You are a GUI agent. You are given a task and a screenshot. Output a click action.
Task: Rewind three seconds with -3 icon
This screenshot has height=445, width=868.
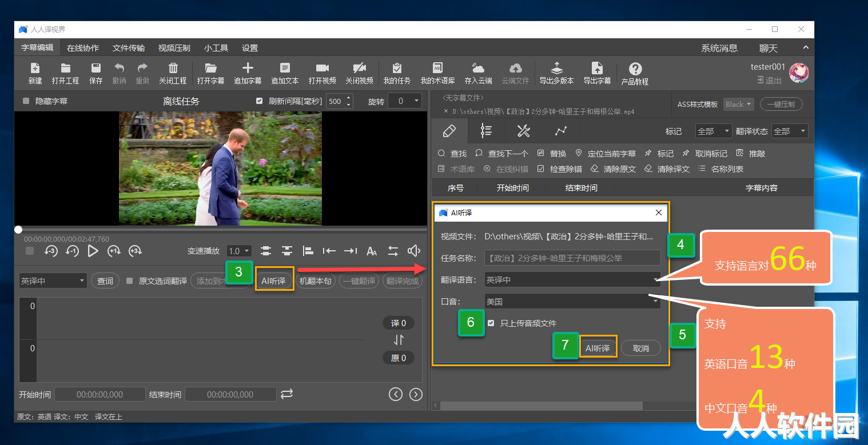coord(51,251)
